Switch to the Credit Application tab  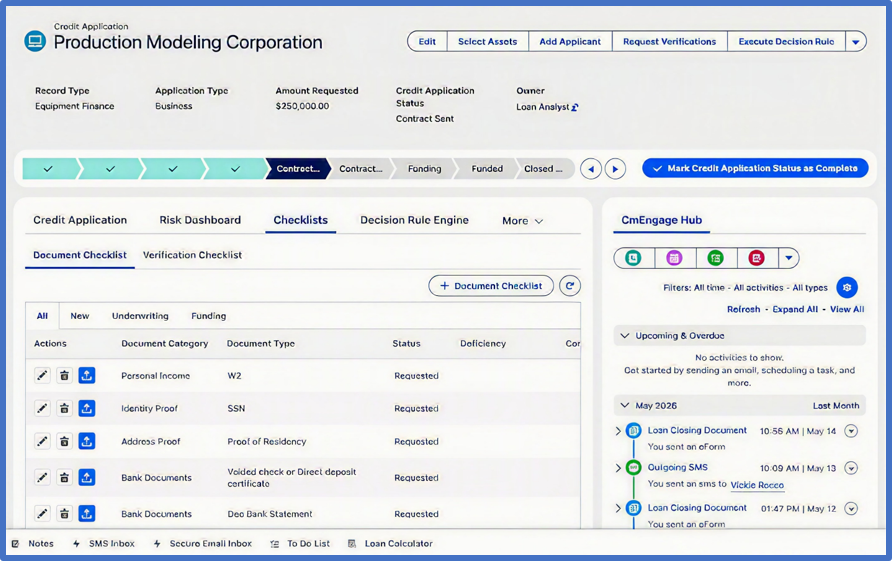coord(80,220)
